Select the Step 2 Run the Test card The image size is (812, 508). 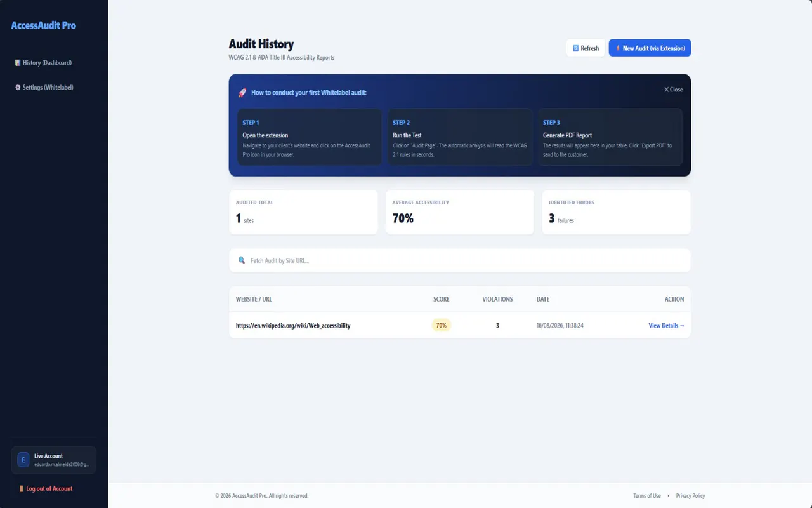pos(460,137)
